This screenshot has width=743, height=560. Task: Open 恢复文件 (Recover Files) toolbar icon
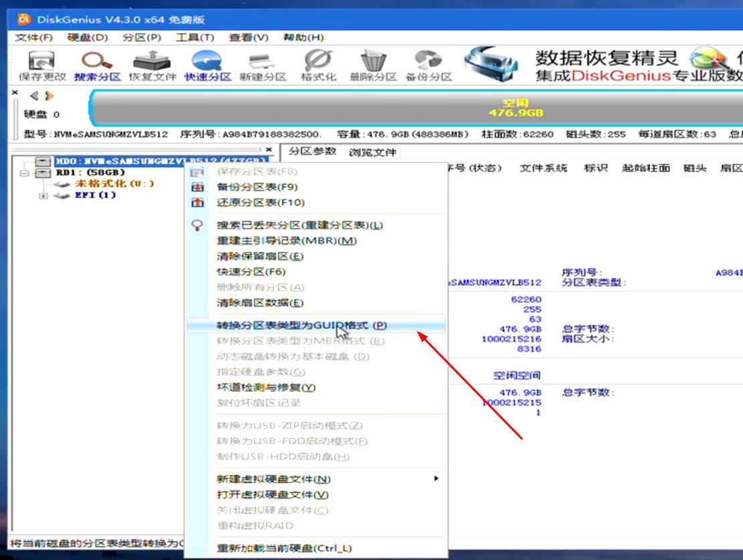pos(152,62)
